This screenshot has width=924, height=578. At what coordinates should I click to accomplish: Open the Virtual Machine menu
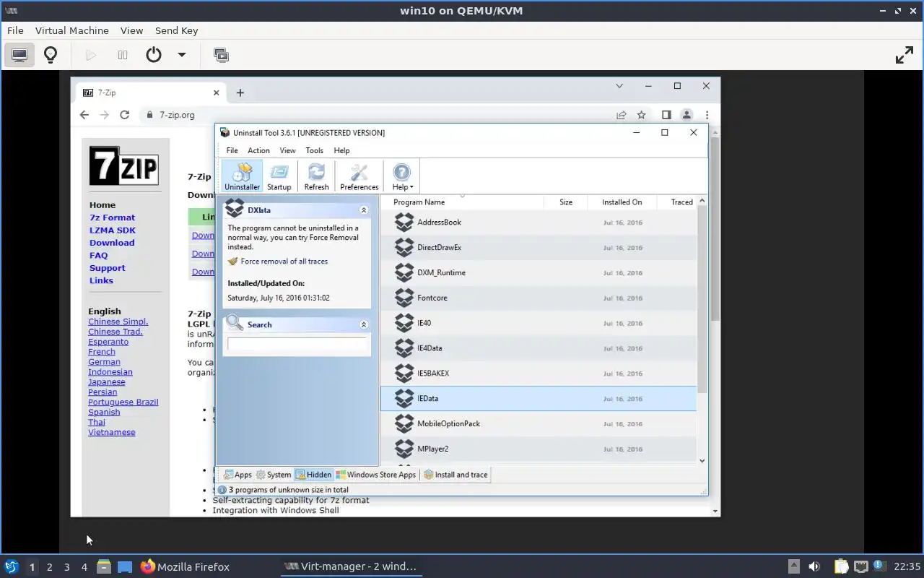[71, 30]
